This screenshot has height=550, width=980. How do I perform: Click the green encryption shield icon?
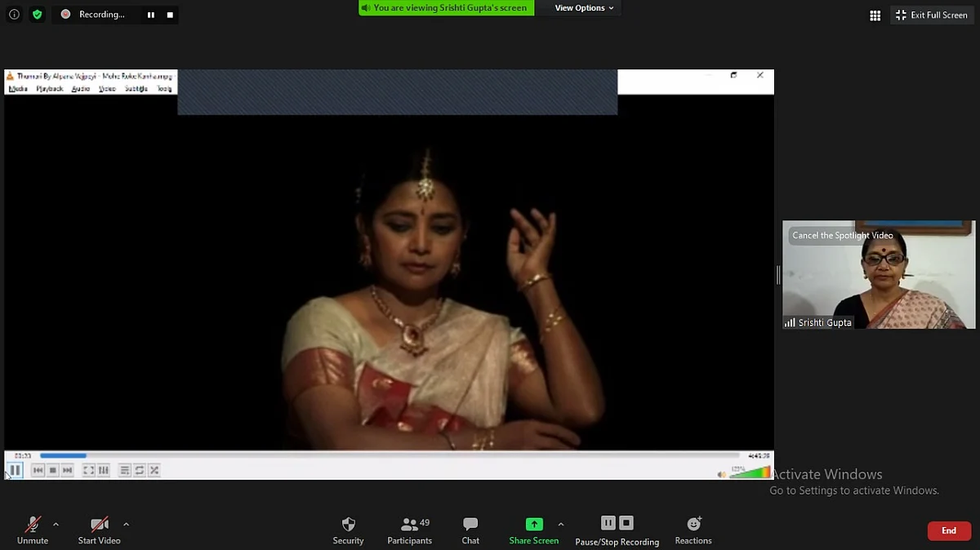click(37, 15)
